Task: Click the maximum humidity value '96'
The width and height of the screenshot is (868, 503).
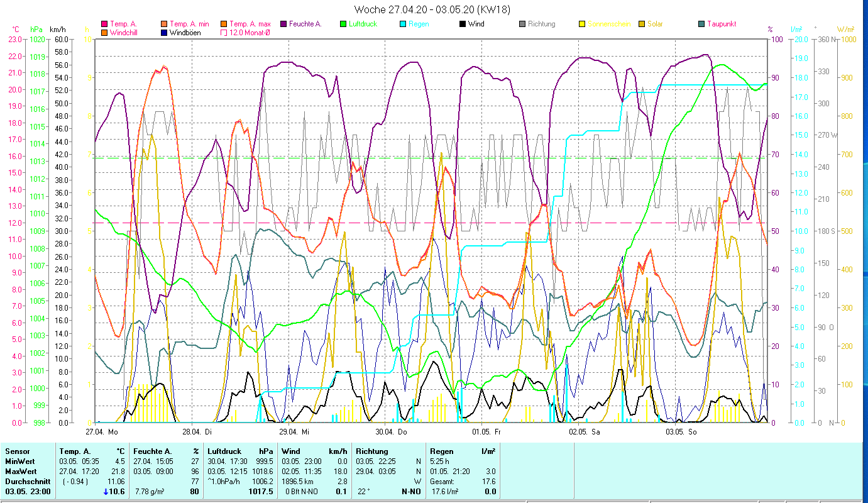Action: pyautogui.click(x=195, y=472)
